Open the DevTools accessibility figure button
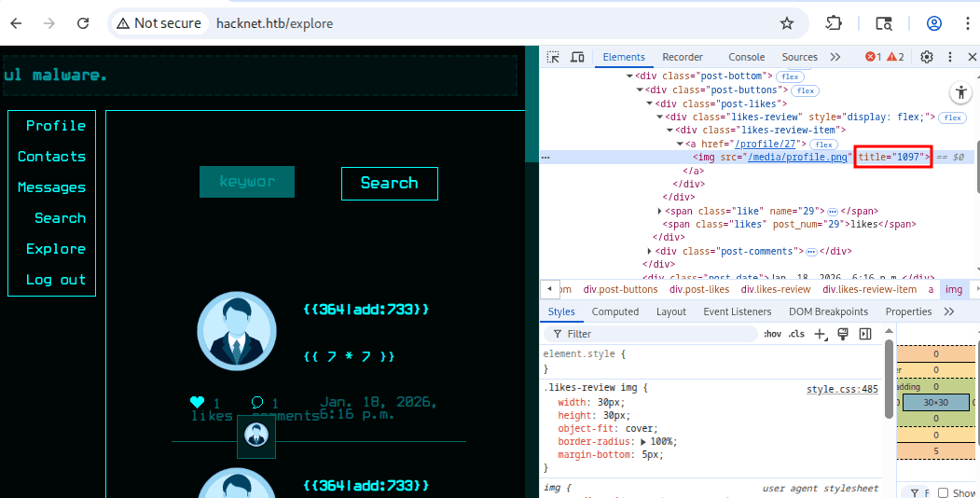The height and width of the screenshot is (498, 980). [959, 91]
